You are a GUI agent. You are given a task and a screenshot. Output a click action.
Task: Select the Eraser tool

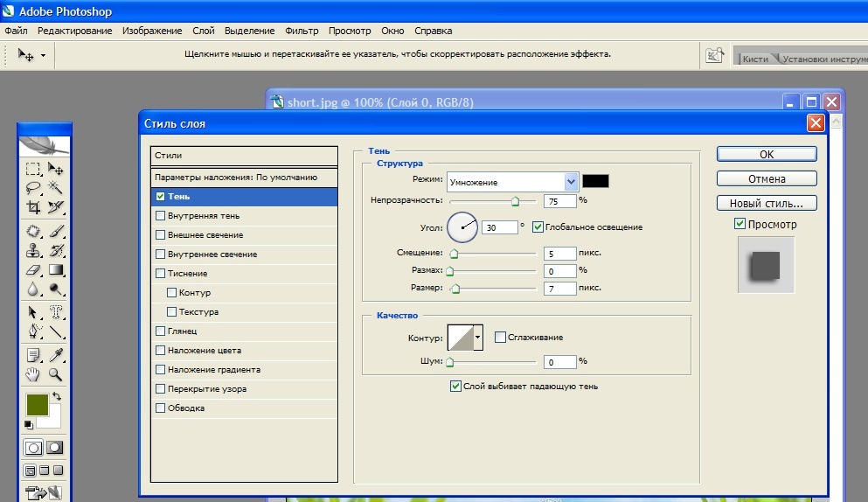[x=33, y=270]
